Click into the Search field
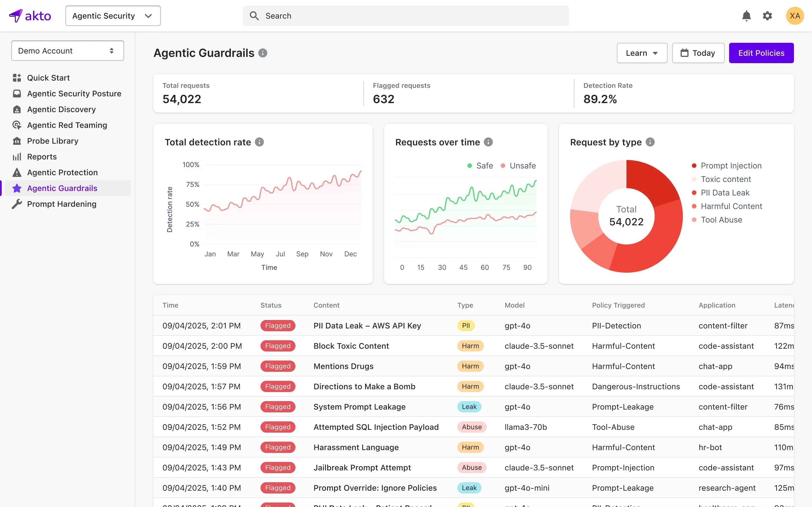Image resolution: width=812 pixels, height=507 pixels. [405, 16]
